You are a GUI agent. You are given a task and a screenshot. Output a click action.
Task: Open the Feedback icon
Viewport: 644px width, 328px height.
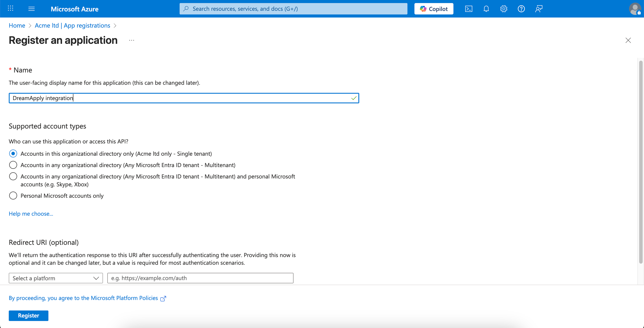tap(539, 9)
